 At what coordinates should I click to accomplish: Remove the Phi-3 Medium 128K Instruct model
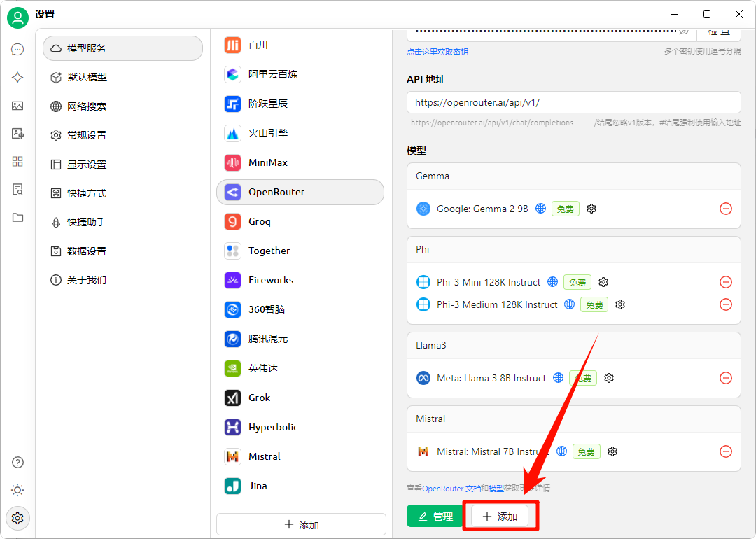click(x=726, y=304)
